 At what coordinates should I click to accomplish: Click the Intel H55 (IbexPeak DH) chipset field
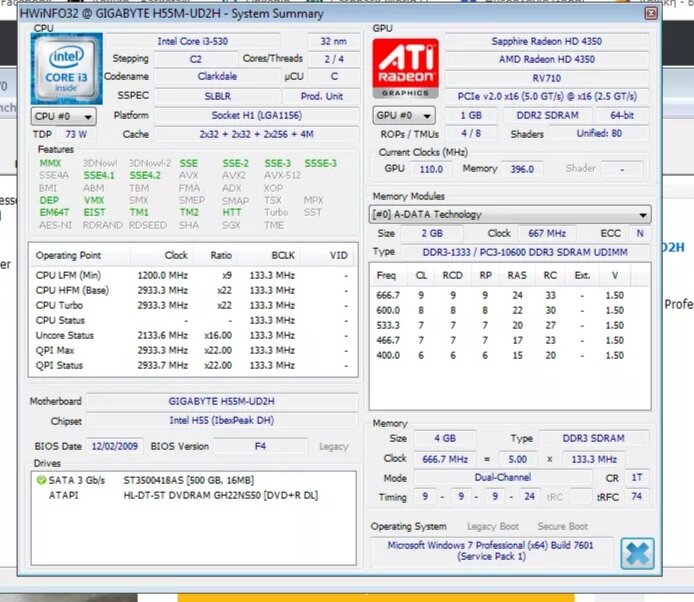point(221,421)
